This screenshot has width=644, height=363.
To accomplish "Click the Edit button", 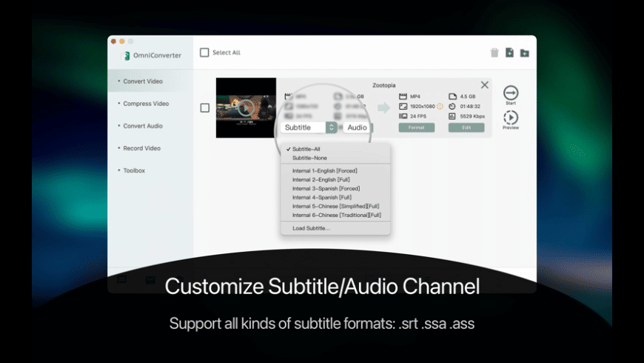I will click(x=466, y=128).
